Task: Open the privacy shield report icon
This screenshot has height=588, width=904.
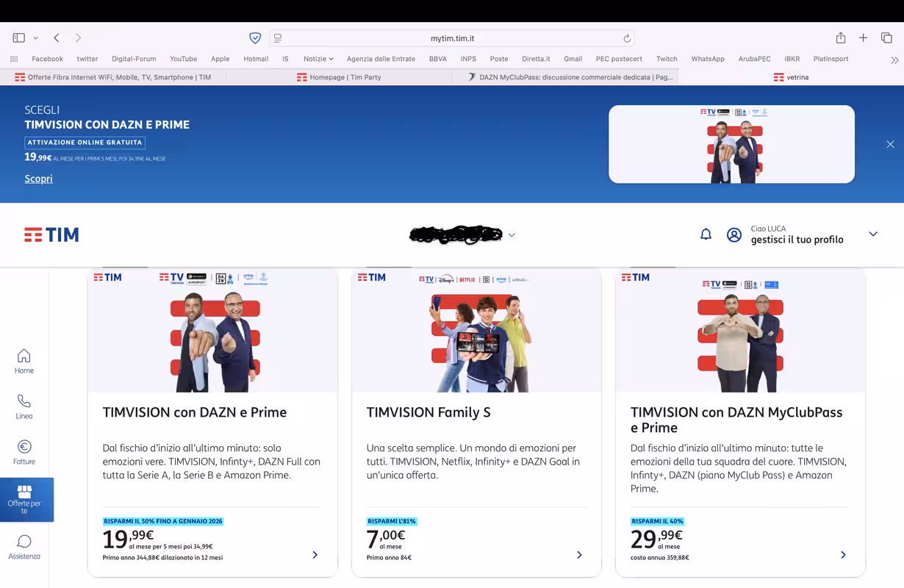Action: (255, 38)
